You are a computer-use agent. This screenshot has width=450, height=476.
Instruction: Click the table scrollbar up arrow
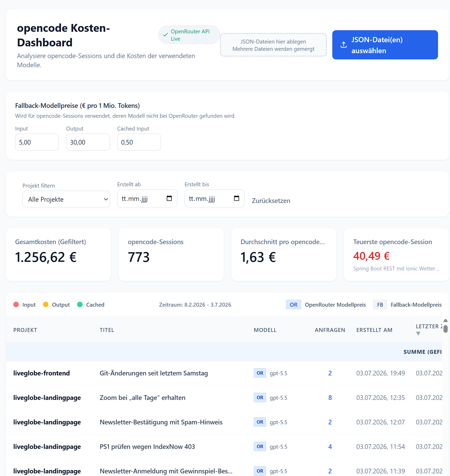[446, 320]
